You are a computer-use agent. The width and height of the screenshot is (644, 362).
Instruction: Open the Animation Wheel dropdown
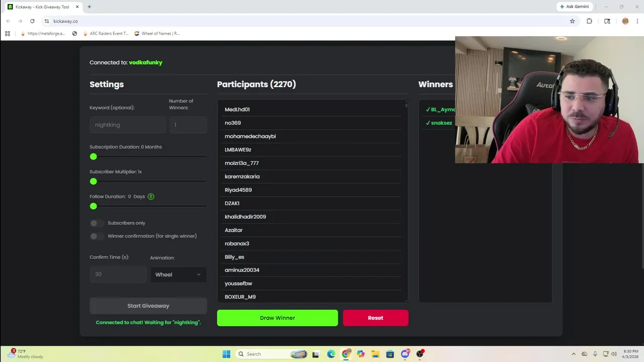[x=178, y=275]
